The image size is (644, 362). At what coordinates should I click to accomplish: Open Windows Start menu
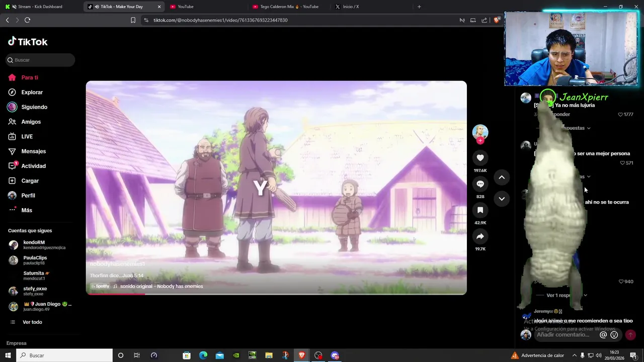[8, 355]
